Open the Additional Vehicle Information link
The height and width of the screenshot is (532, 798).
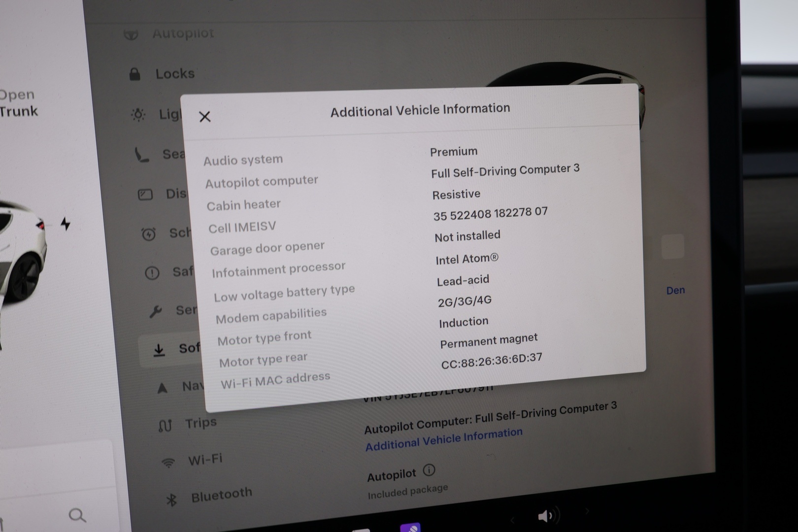coord(443,439)
